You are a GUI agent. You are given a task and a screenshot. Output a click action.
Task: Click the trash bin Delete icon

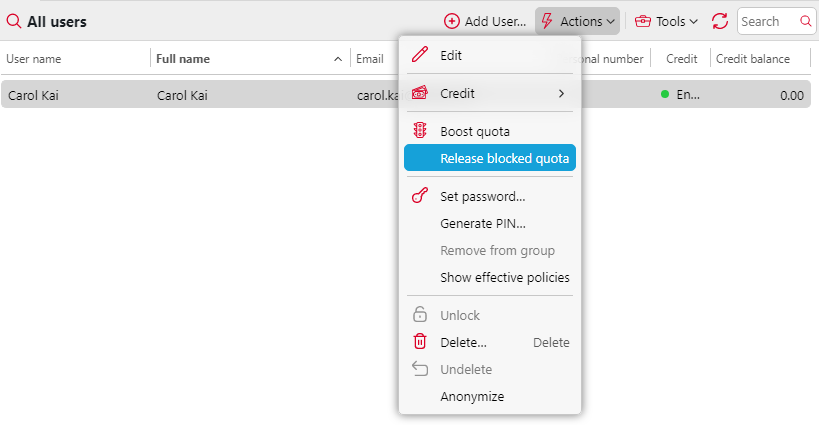[421, 342]
